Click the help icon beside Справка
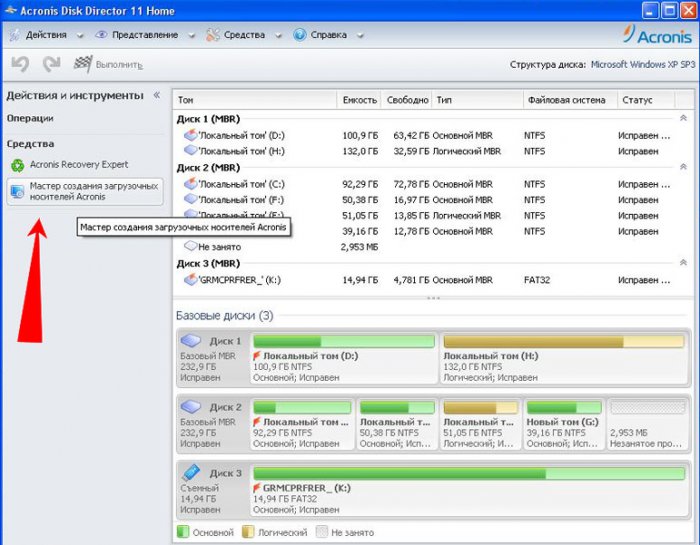The height and width of the screenshot is (545, 700). 300,34
